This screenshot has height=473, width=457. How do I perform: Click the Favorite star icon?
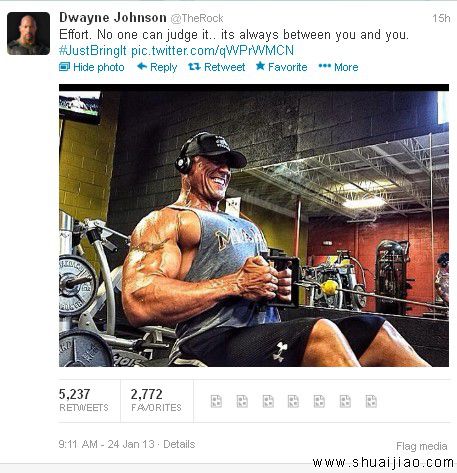pyautogui.click(x=260, y=66)
